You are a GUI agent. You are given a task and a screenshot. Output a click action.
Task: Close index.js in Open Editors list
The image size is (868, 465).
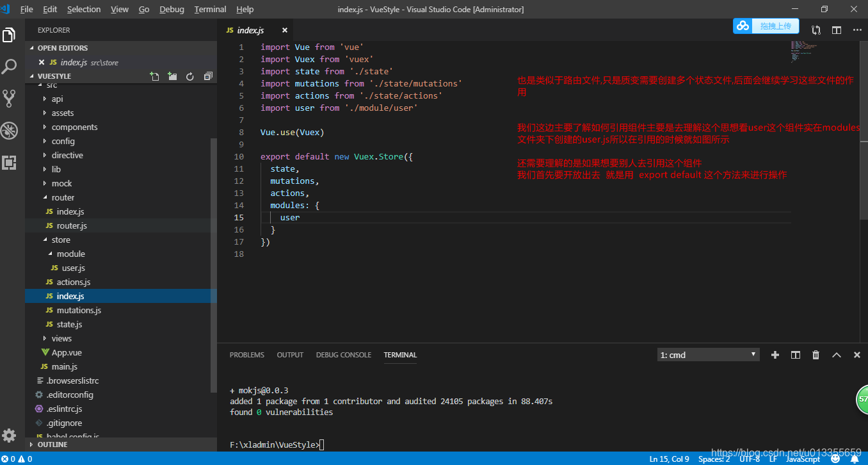[x=42, y=62]
